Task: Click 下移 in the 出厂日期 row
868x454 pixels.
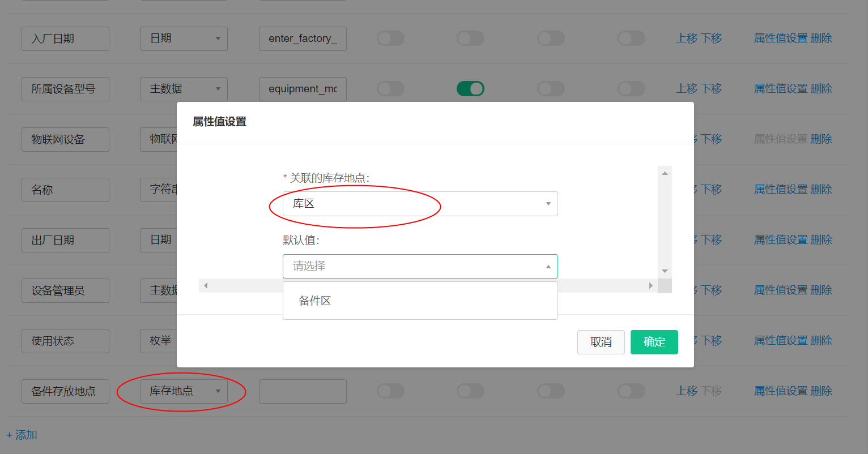Action: tap(711, 240)
